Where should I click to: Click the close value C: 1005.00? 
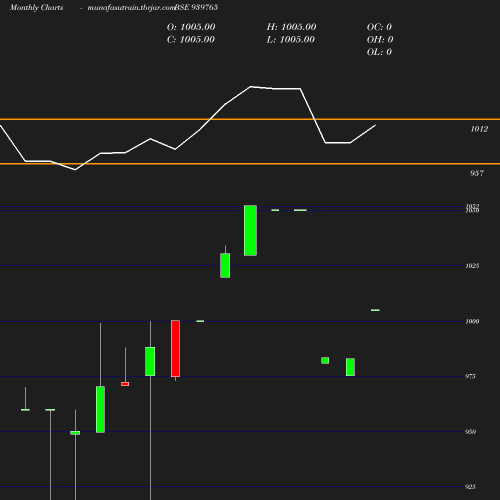191,40
